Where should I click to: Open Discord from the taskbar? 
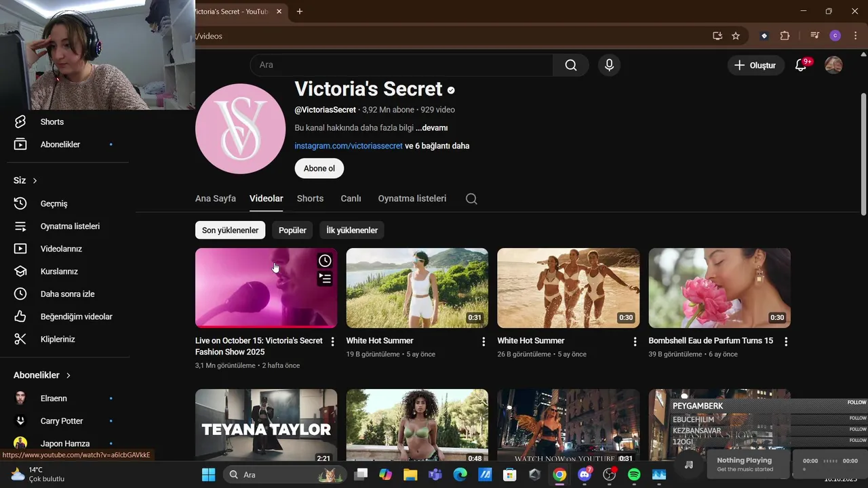coord(585,474)
